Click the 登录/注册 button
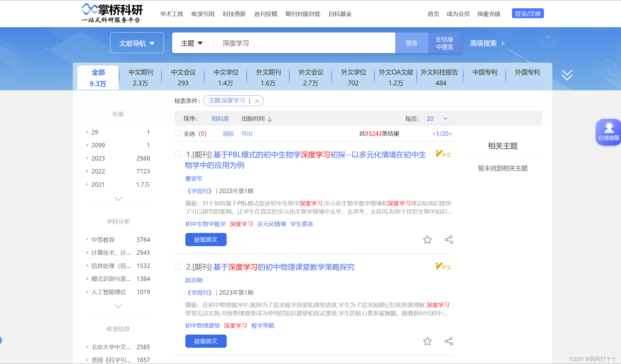Viewport: 621px width, 364px height. click(527, 13)
